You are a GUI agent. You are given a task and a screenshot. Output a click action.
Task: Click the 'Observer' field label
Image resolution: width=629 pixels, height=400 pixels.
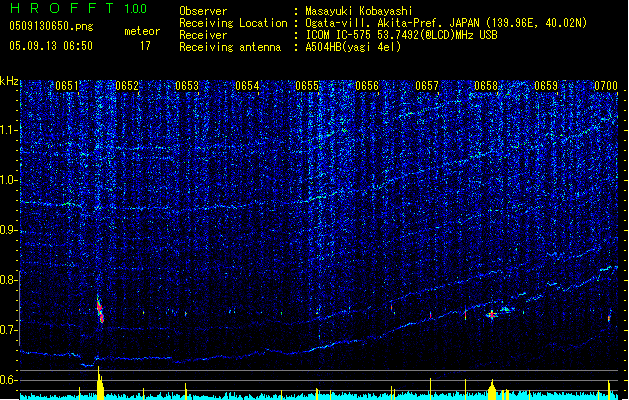tap(203, 11)
